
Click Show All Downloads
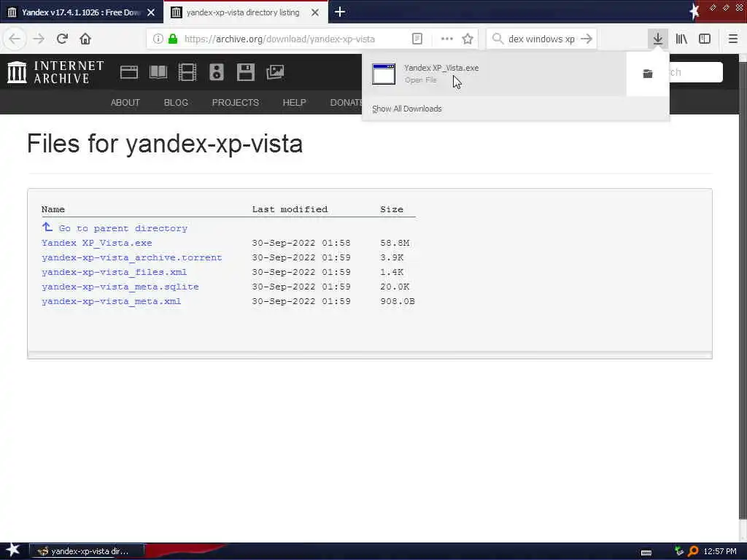point(407,109)
